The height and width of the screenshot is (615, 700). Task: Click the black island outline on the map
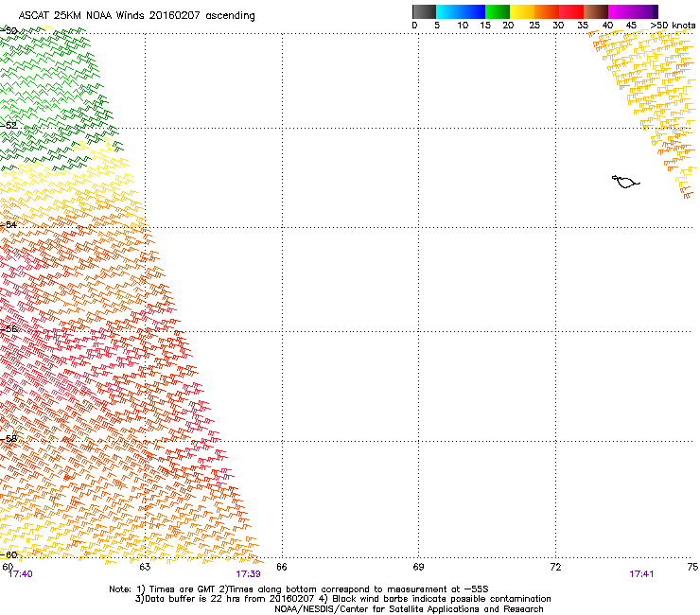(625, 182)
